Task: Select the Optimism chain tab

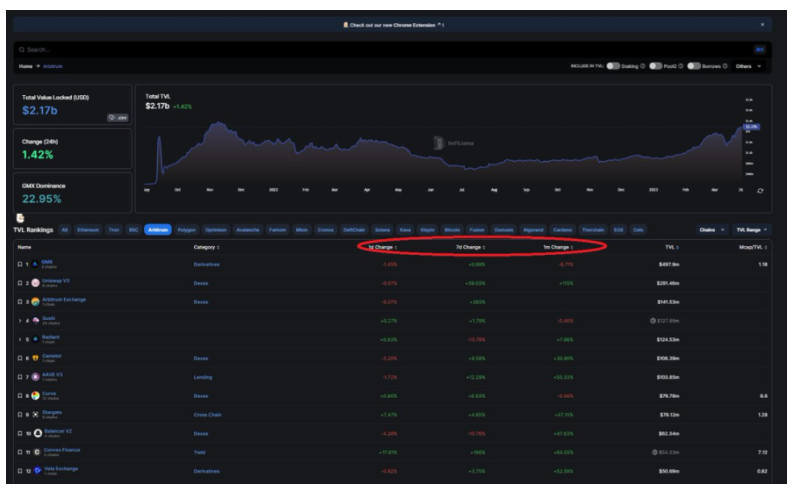Action: click(216, 230)
